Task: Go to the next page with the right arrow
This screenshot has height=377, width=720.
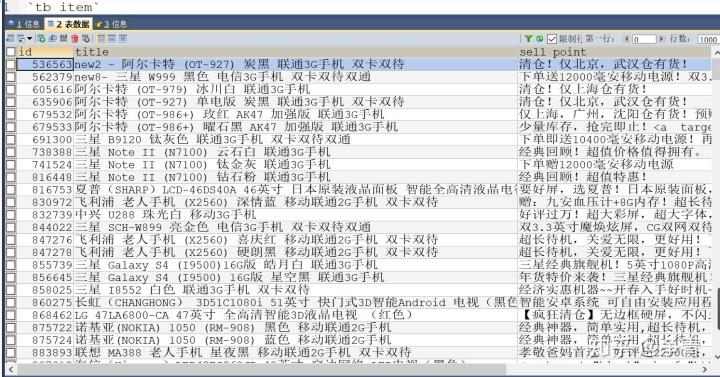Action: click(662, 39)
